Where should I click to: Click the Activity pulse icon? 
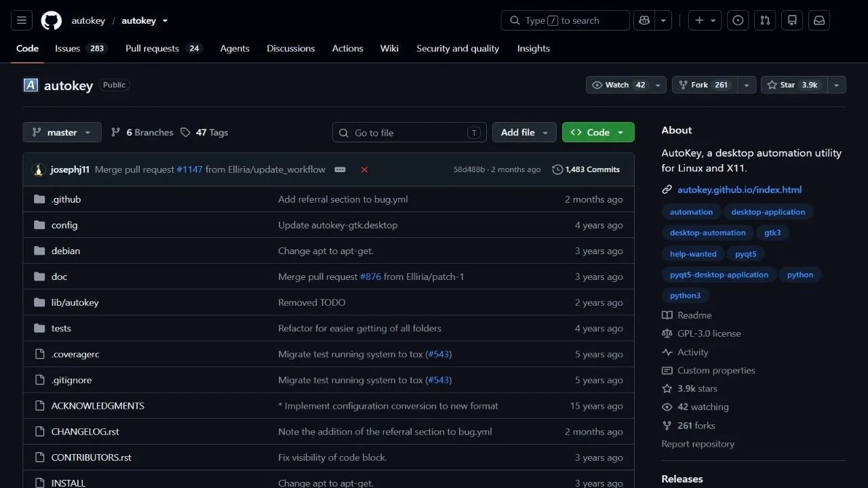[x=667, y=352]
